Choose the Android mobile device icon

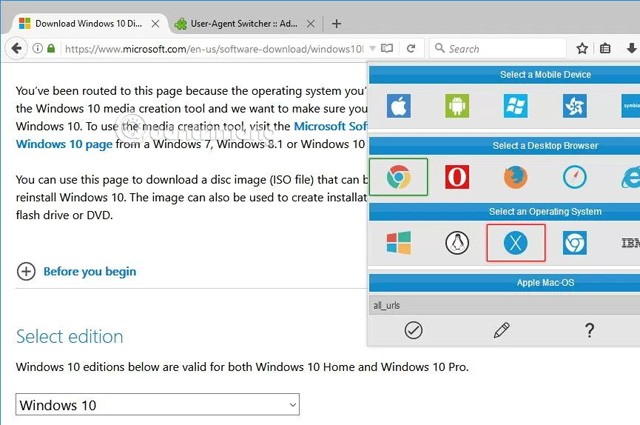coord(457,106)
